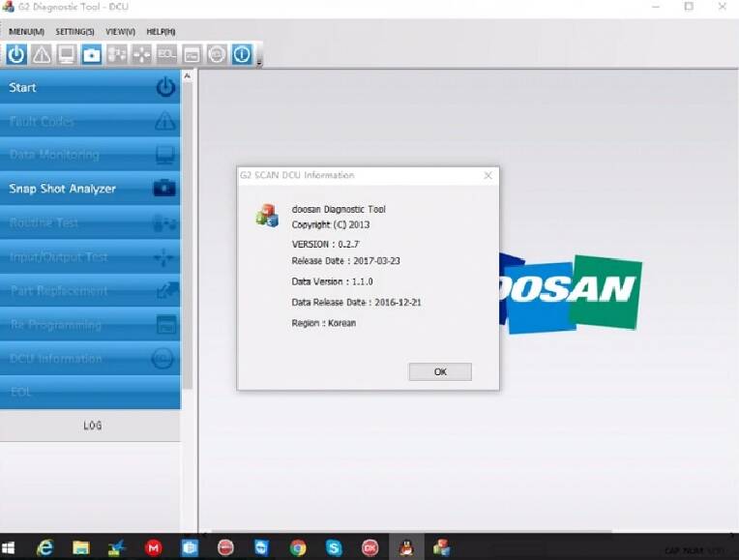Open the red no-entry taskbar icon
This screenshot has width=739, height=560.
point(225,547)
